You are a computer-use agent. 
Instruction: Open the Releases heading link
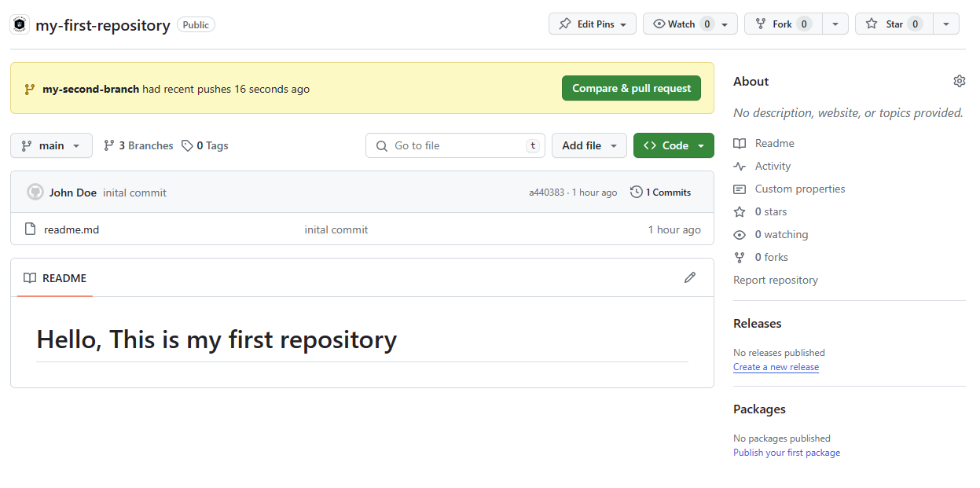coord(758,323)
